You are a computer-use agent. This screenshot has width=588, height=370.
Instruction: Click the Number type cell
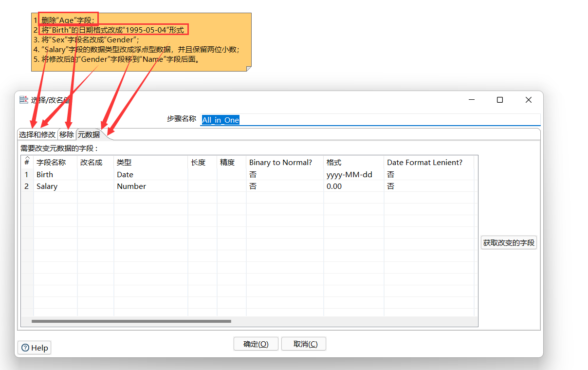click(x=151, y=186)
